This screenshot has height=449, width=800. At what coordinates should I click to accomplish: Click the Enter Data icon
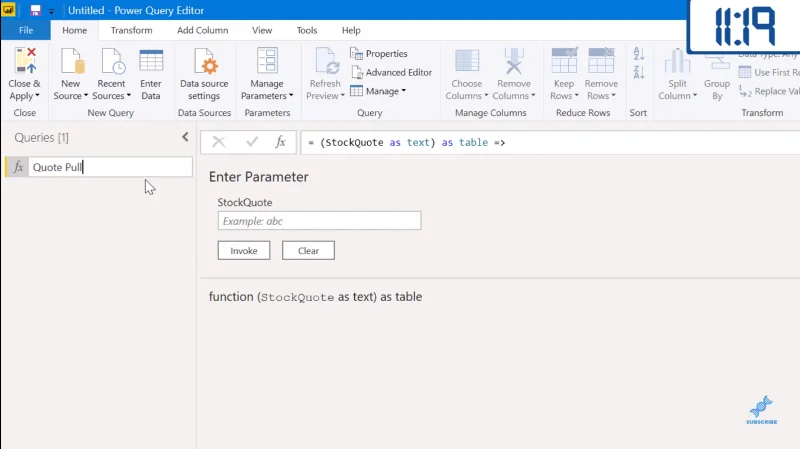(x=151, y=61)
